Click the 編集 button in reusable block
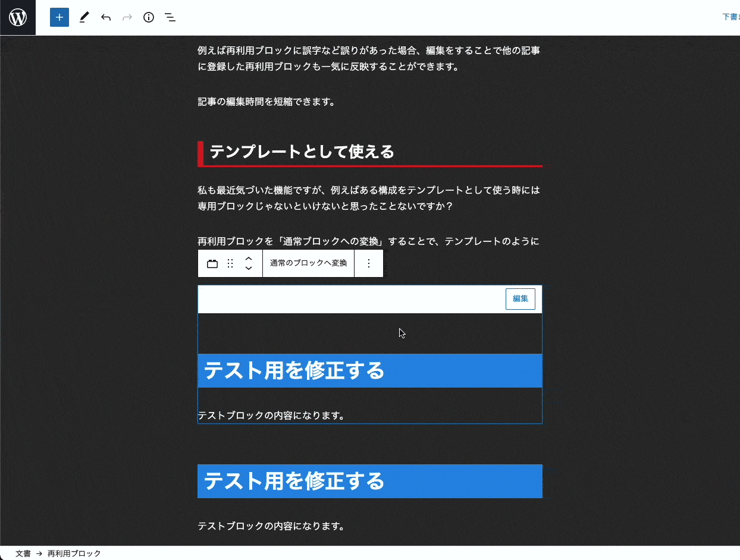Image resolution: width=740 pixels, height=560 pixels. click(x=520, y=299)
